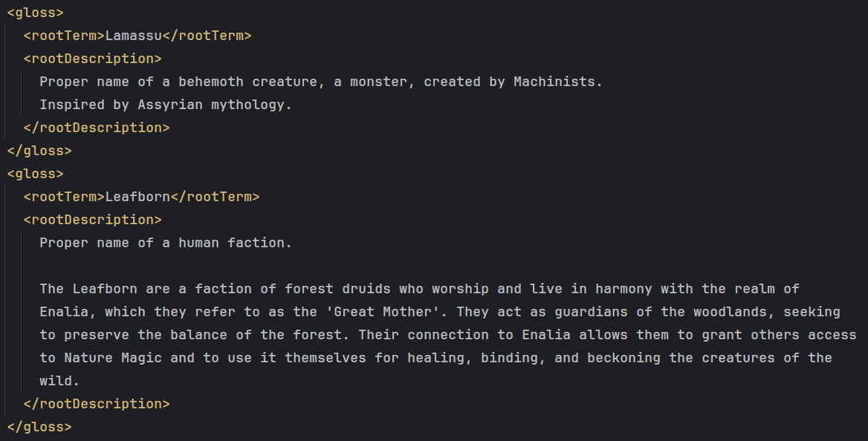Select the first opening rootDescription tag
This screenshot has width=868, height=441.
92,59
